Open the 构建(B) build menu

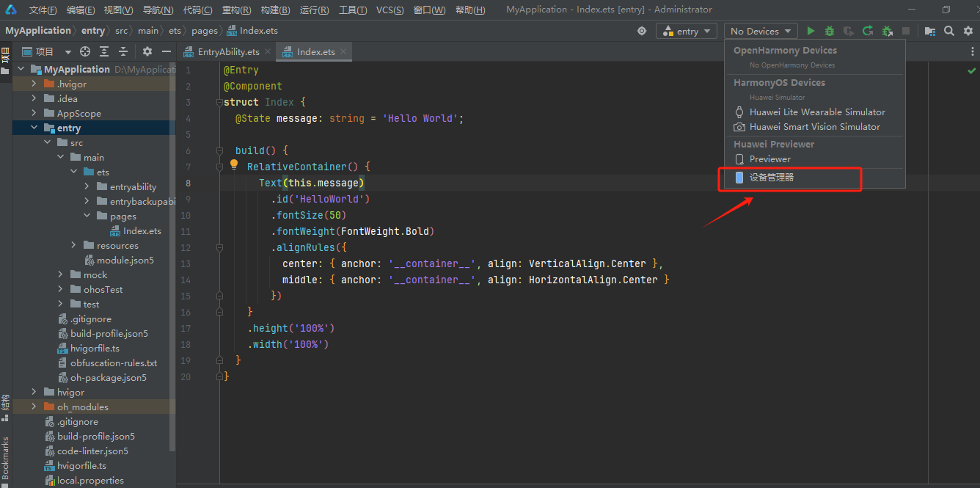[x=275, y=10]
